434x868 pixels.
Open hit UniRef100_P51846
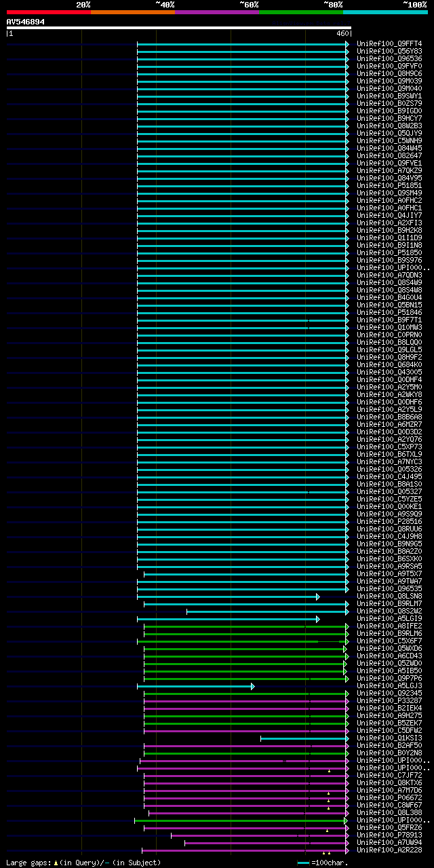tap(389, 312)
